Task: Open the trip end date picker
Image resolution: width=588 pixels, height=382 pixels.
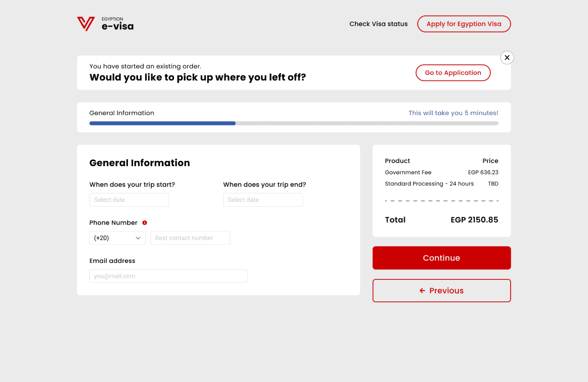Action: [x=263, y=200]
